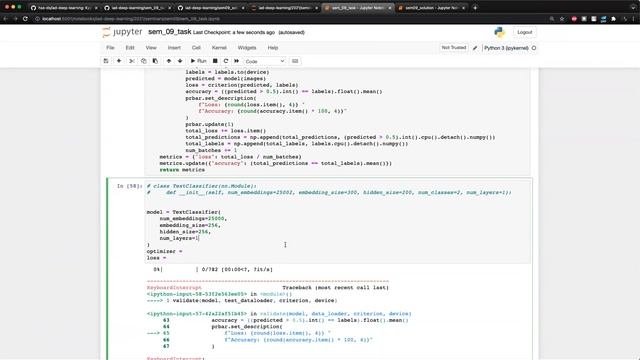Place cursor at num_layers=1 line
Viewport: 640px width, 360px height.
pyautogui.click(x=179, y=238)
